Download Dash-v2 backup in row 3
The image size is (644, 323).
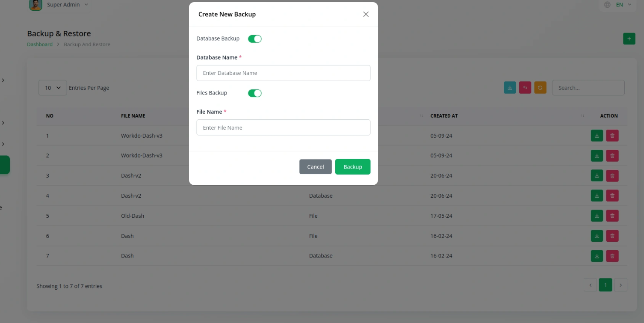[x=597, y=176]
